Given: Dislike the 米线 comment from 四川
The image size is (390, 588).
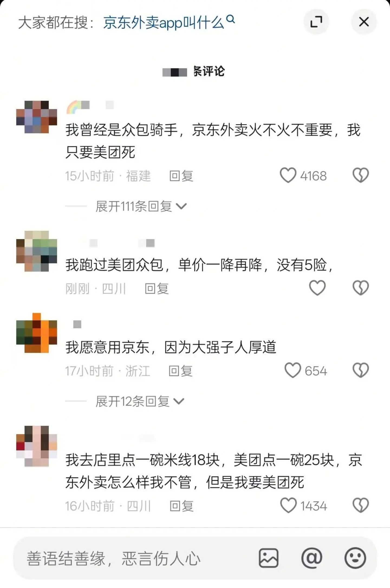Looking at the screenshot, I should pyautogui.click(x=360, y=505).
